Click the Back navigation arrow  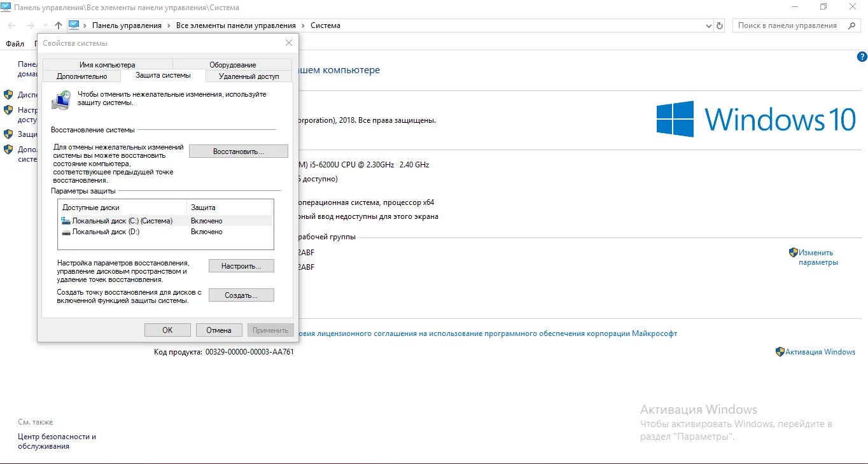[x=11, y=25]
